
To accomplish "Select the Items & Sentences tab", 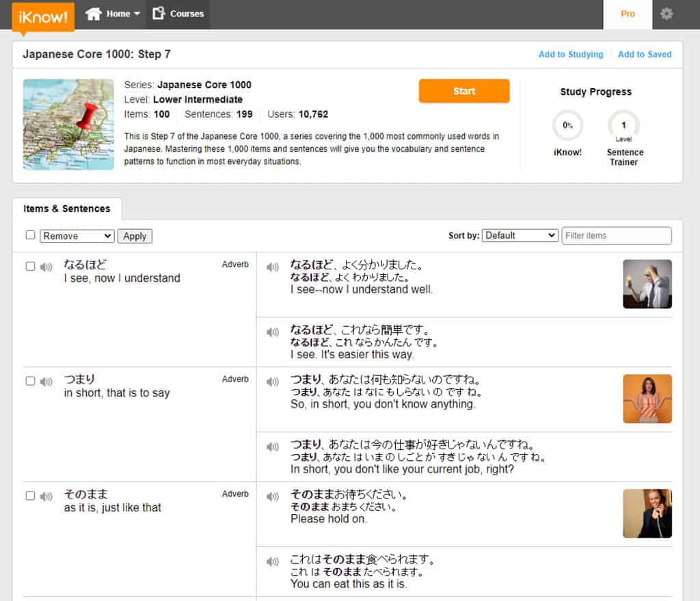I will (x=67, y=209).
